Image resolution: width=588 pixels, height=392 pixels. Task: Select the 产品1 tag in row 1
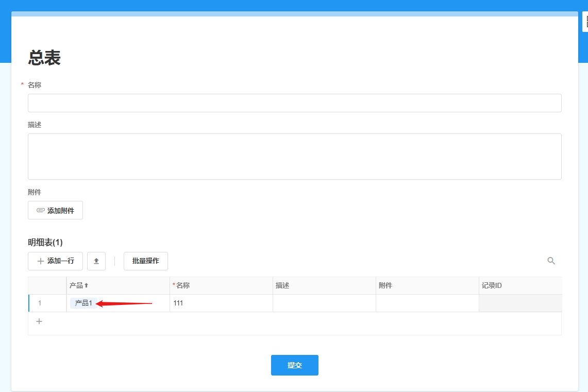[83, 303]
